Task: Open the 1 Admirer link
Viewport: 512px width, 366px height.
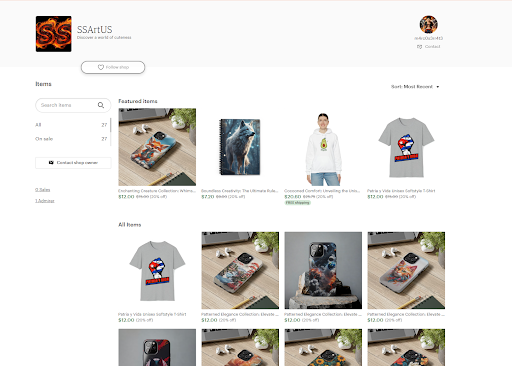Action: point(45,201)
